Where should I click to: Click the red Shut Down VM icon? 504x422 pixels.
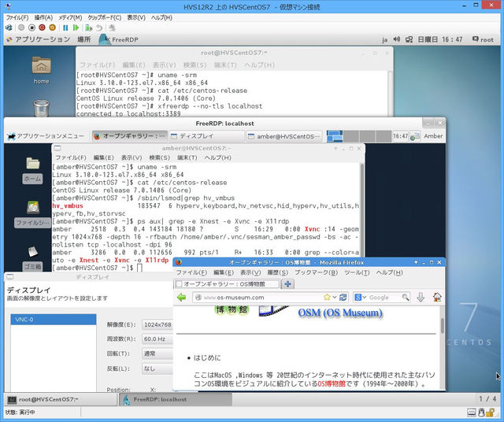42,28
